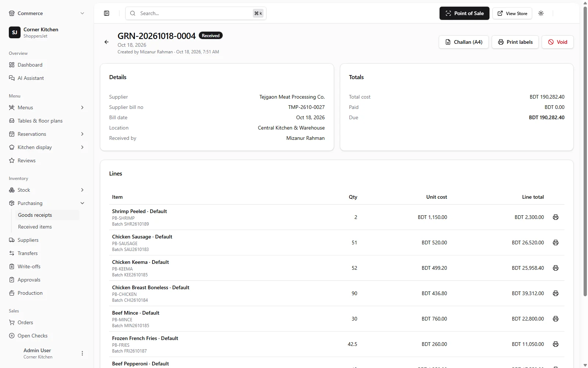Open Write-offs section

point(47,266)
